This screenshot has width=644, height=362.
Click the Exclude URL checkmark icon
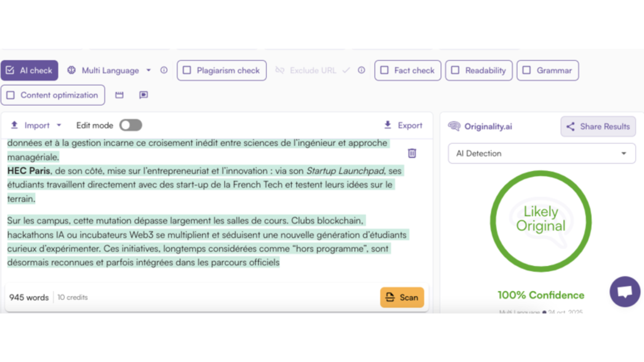click(346, 70)
